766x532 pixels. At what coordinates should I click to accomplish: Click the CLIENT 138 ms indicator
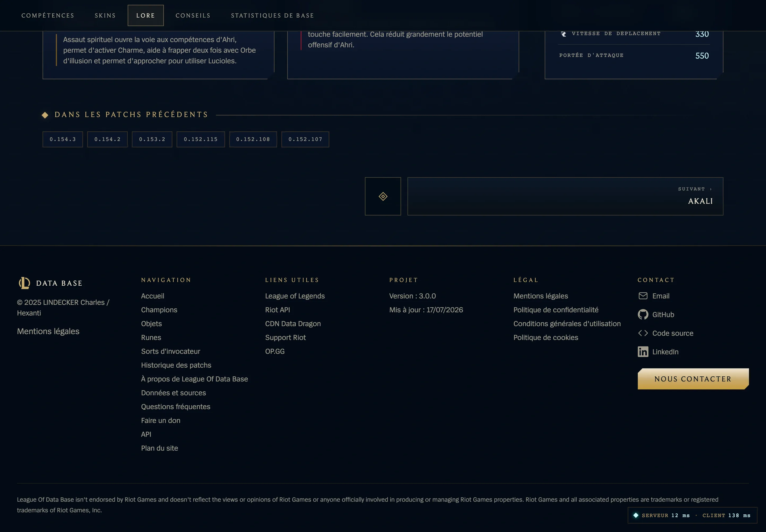coord(726,515)
